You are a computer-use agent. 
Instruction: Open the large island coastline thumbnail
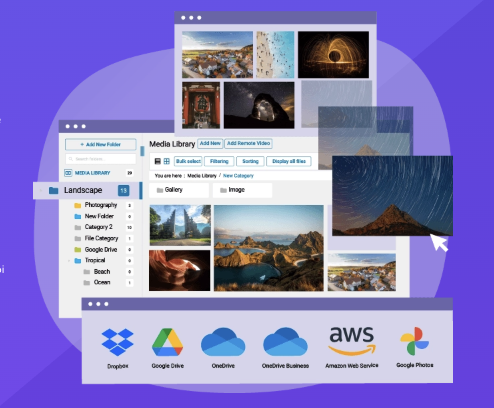click(269, 248)
